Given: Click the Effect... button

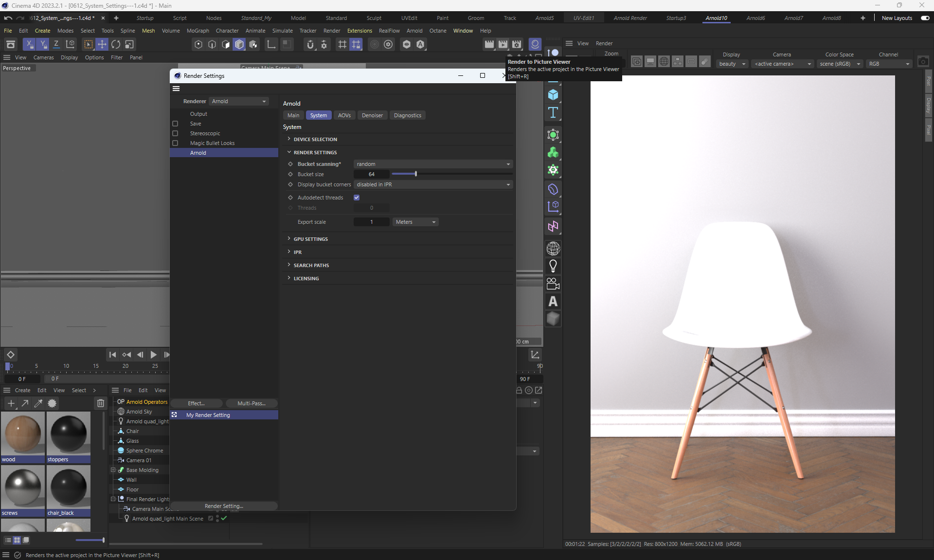Looking at the screenshot, I should [x=196, y=403].
